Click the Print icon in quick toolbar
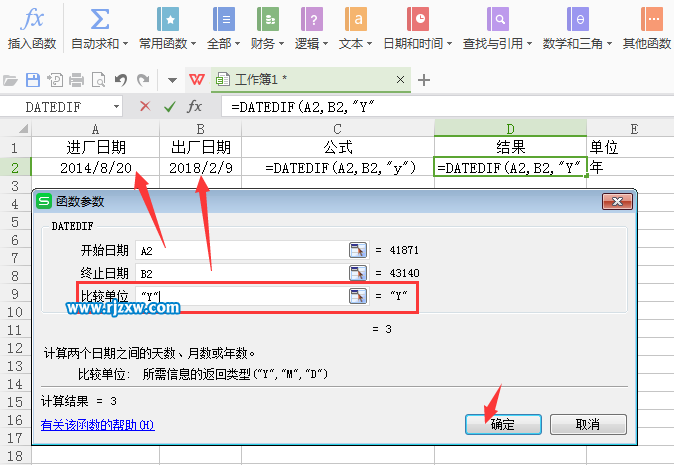674x465 pixels. pos(77,80)
